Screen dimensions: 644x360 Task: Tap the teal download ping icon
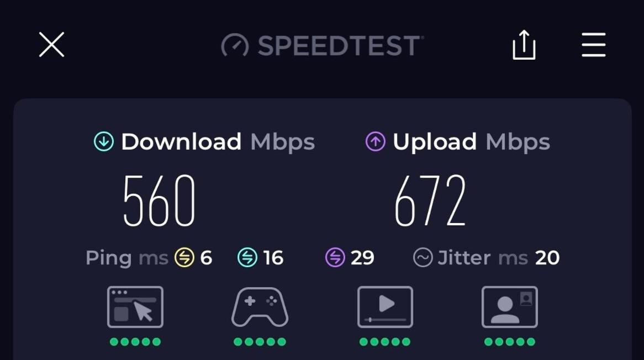[247, 258]
